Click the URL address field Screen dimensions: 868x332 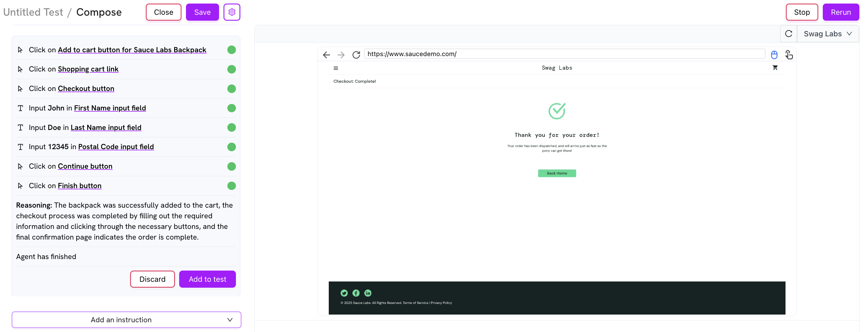click(x=564, y=54)
